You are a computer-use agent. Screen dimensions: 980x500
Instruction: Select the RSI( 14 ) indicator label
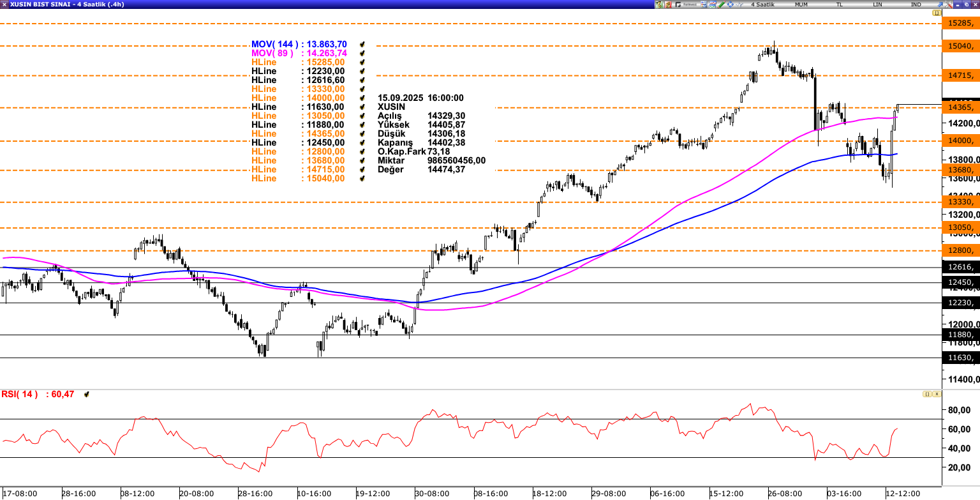pos(20,395)
